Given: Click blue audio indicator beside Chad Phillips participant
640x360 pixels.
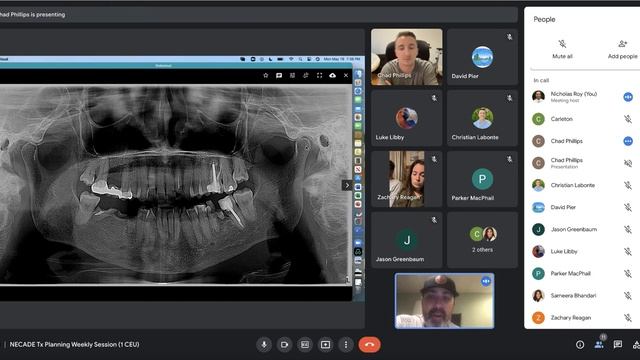Looking at the screenshot, I should (628, 141).
